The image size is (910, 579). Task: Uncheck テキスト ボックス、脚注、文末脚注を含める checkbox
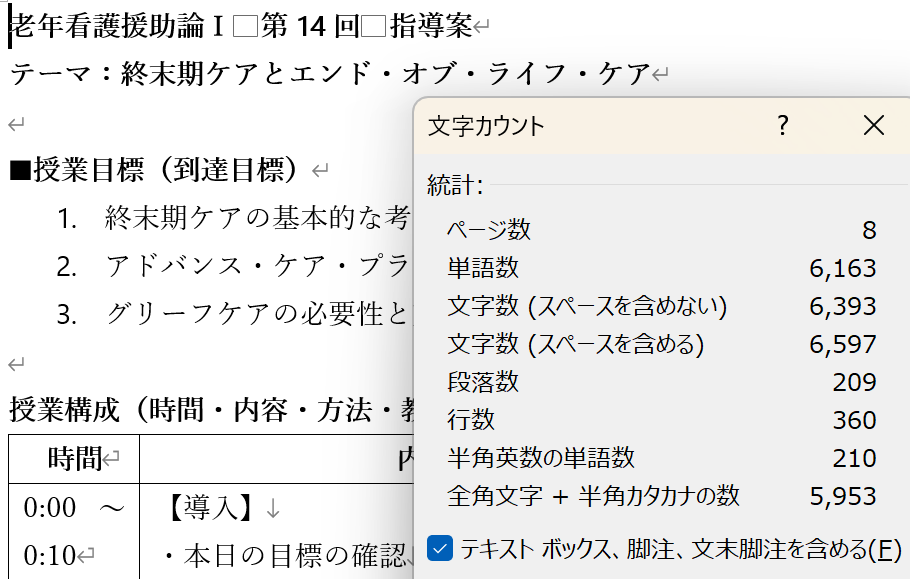(x=440, y=548)
